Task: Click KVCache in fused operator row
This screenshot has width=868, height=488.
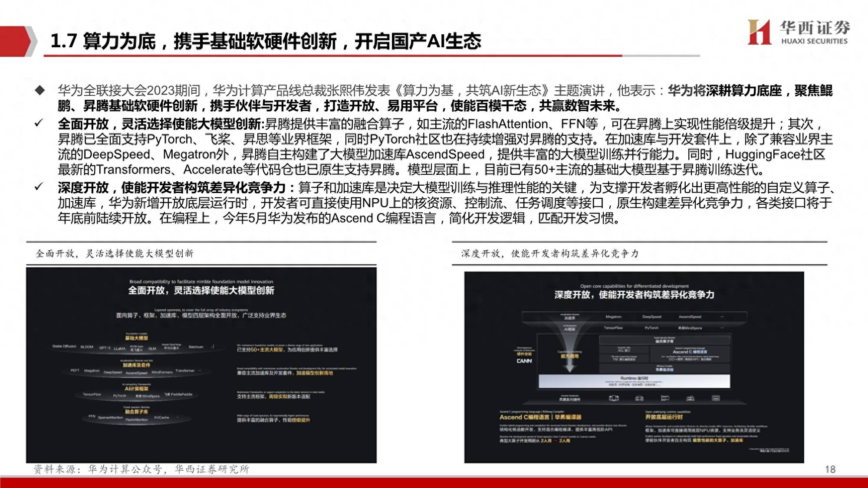Action: click(161, 417)
